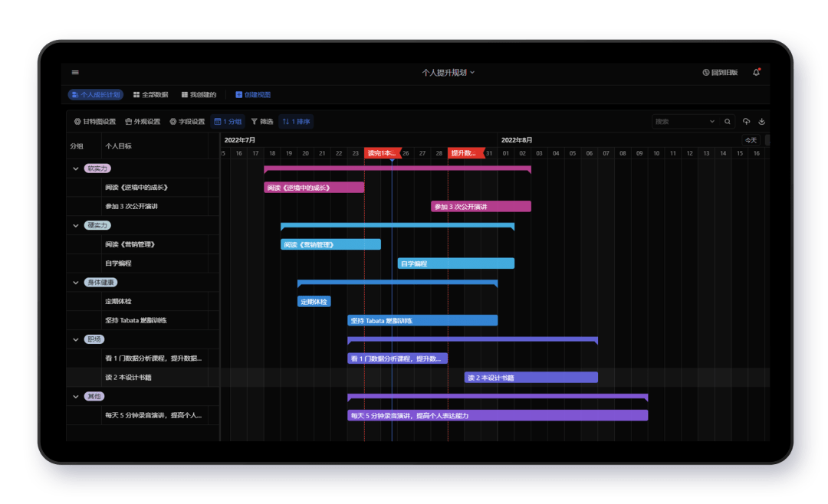
Task: Toggle the 筛选 filter option
Action: coord(262,121)
